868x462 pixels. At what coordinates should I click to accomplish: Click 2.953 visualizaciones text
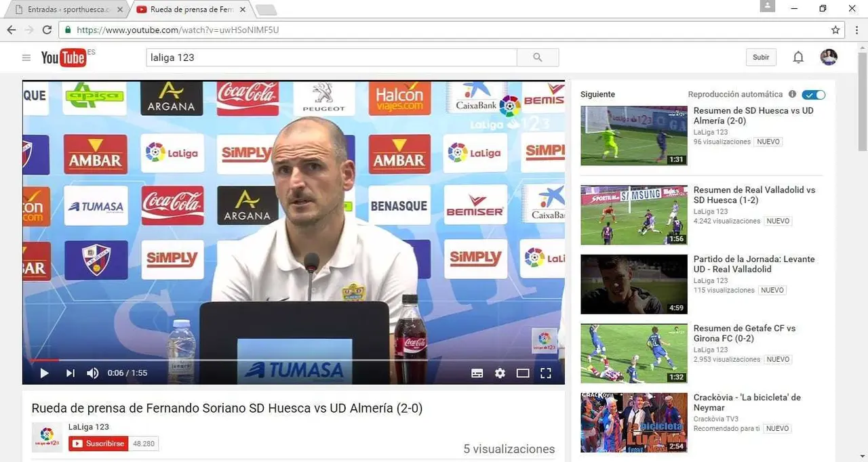coord(727,359)
